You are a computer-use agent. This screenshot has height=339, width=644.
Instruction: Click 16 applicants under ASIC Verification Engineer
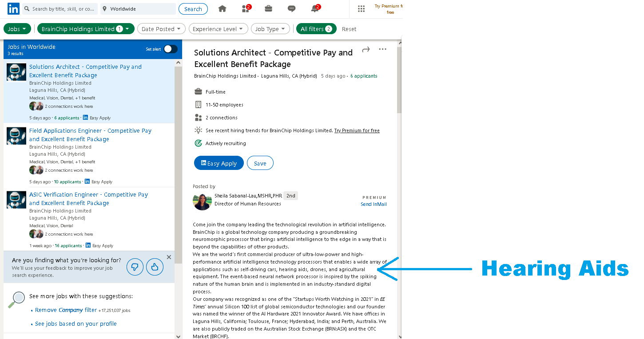[68, 245]
